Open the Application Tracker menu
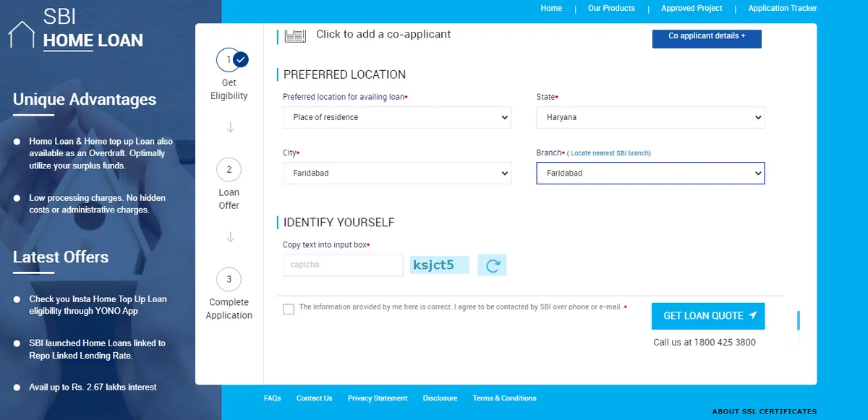The width and height of the screenshot is (868, 420). (x=782, y=8)
